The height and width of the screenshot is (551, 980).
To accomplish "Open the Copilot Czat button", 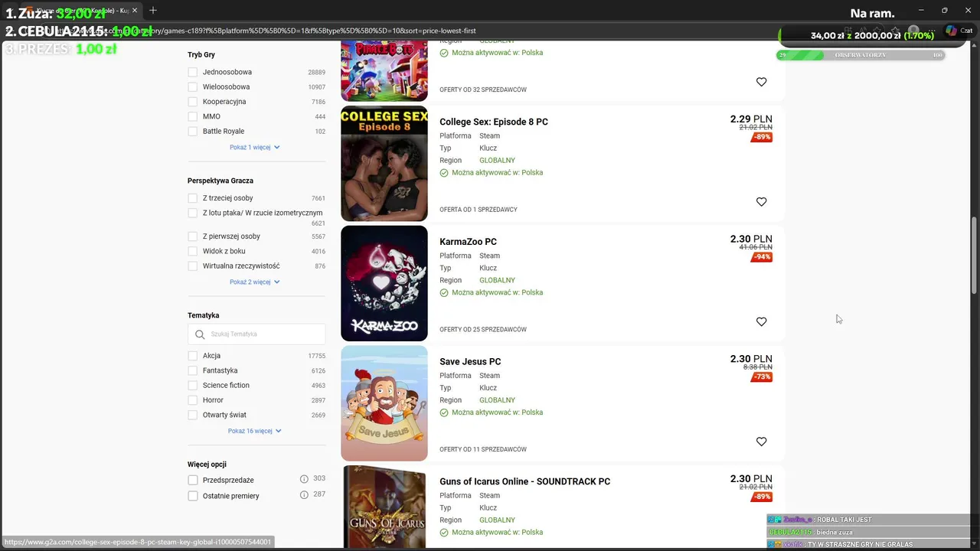I will (x=959, y=31).
